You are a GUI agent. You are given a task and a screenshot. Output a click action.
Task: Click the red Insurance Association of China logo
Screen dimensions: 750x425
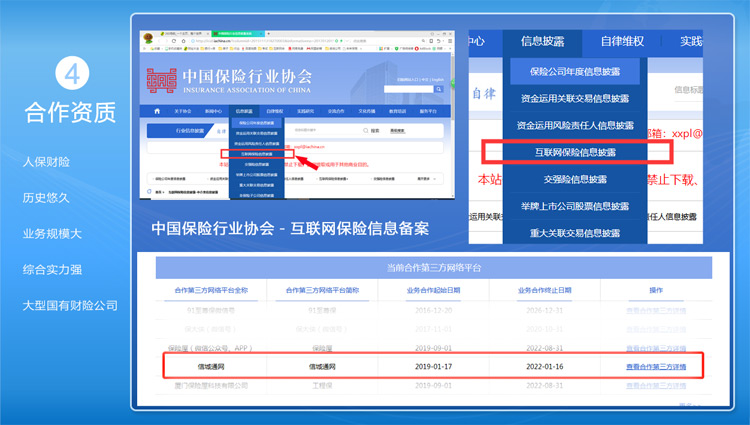coord(162,80)
